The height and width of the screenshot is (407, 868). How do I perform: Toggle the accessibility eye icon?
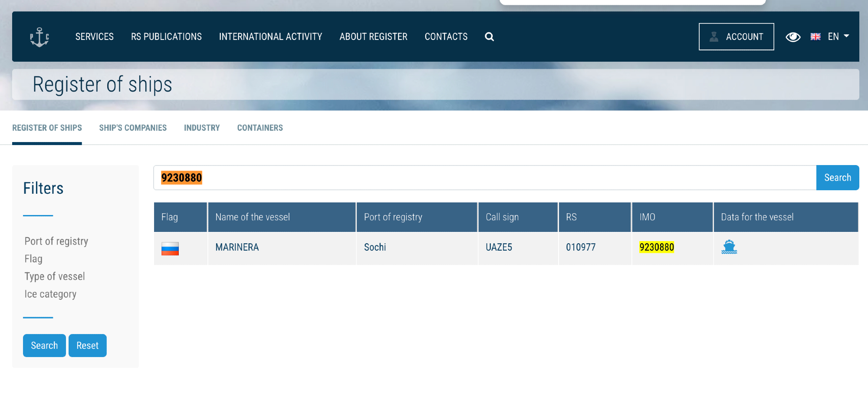pyautogui.click(x=792, y=37)
